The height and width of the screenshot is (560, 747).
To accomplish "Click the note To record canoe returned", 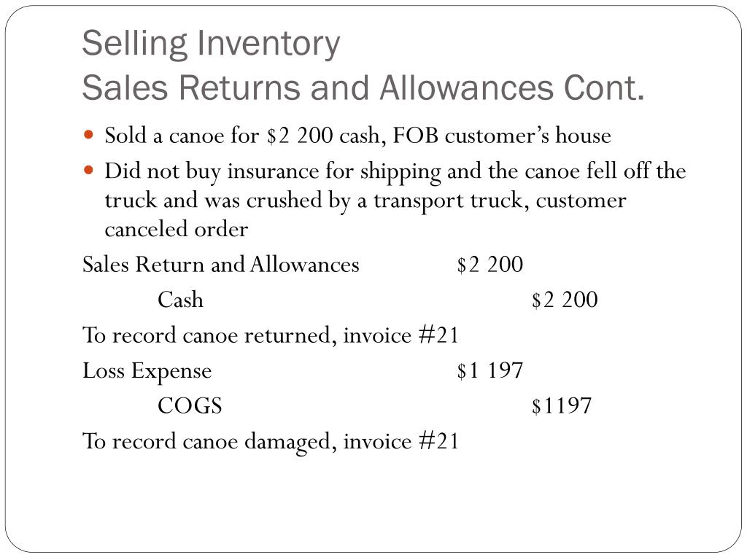I will pyautogui.click(x=271, y=335).
